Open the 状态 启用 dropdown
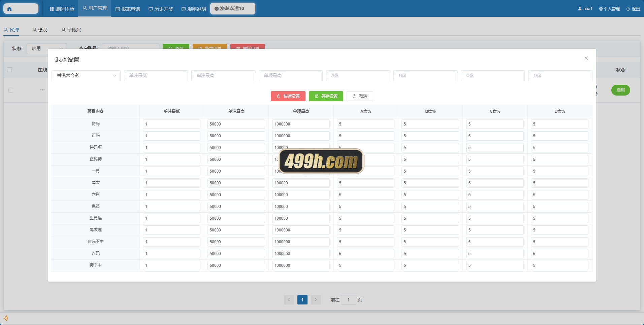 pyautogui.click(x=47, y=48)
